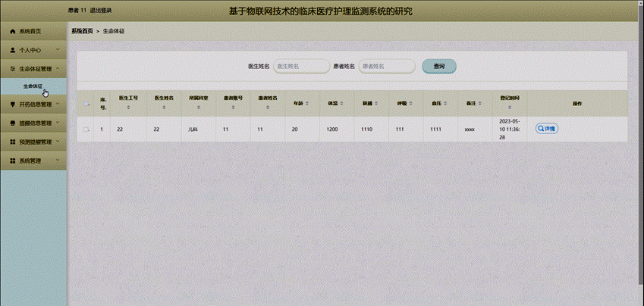Check the checkbox for row 1

pos(86,130)
